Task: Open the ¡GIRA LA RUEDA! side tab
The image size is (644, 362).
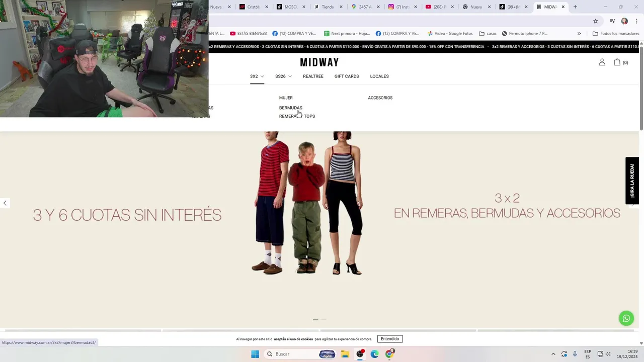Action: pos(632,180)
